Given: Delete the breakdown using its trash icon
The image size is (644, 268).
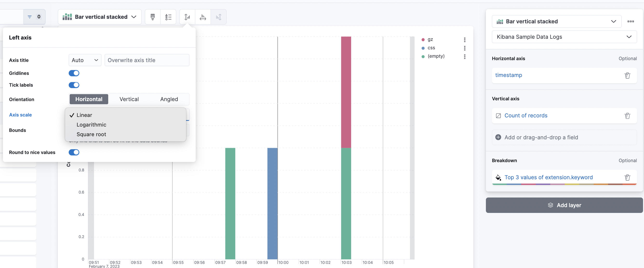Looking at the screenshot, I should pyautogui.click(x=628, y=177).
